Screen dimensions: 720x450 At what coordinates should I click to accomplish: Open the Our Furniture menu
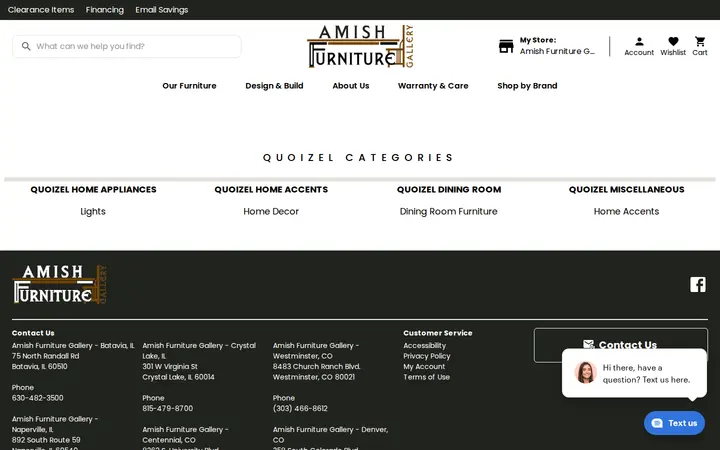[x=189, y=86]
